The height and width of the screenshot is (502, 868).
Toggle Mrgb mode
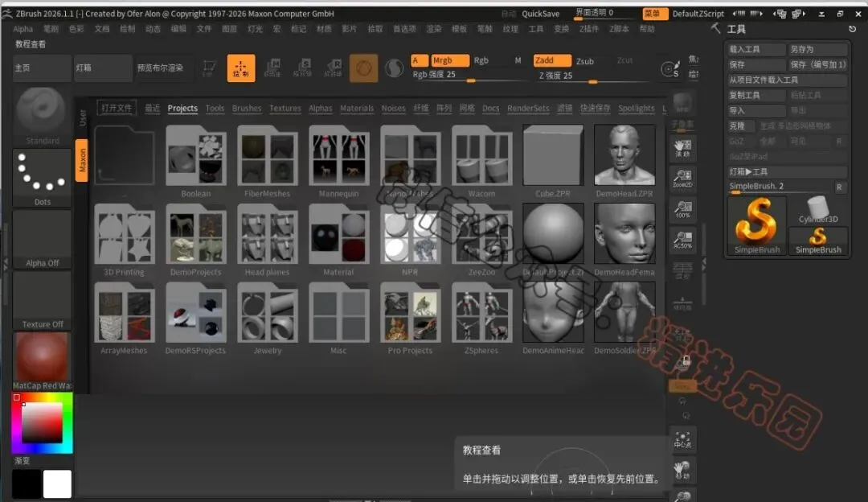(x=449, y=60)
